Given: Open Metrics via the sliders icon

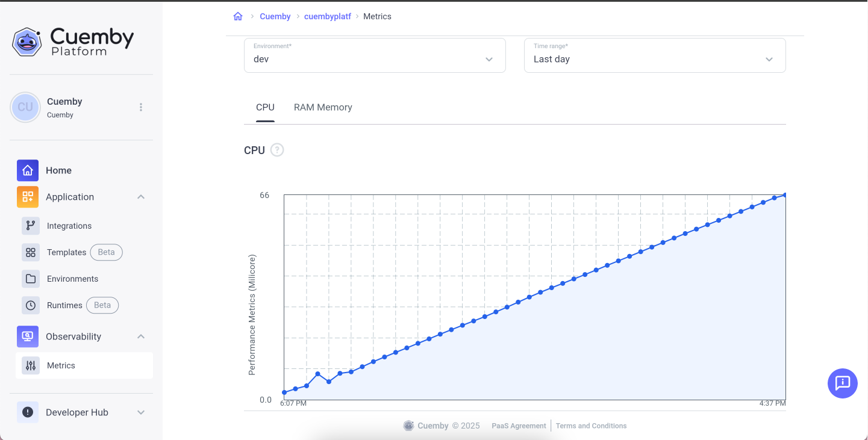Looking at the screenshot, I should [x=31, y=365].
